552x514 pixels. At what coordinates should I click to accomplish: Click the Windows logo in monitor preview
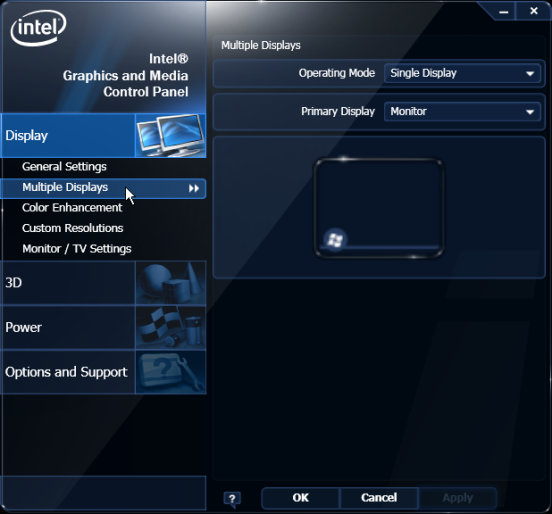(335, 240)
